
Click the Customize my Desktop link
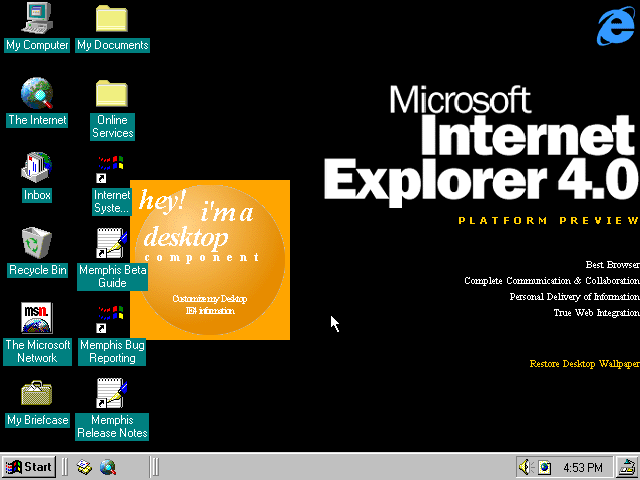coord(210,299)
